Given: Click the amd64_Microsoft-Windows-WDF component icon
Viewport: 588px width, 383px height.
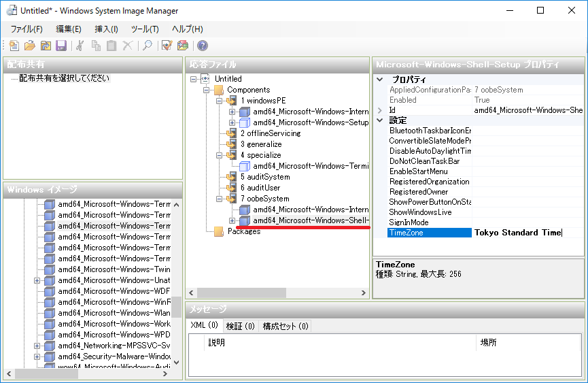Looking at the screenshot, I should (50, 291).
